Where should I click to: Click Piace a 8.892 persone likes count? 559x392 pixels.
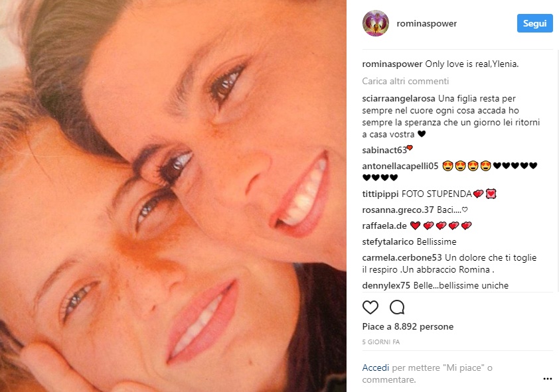pyautogui.click(x=408, y=327)
